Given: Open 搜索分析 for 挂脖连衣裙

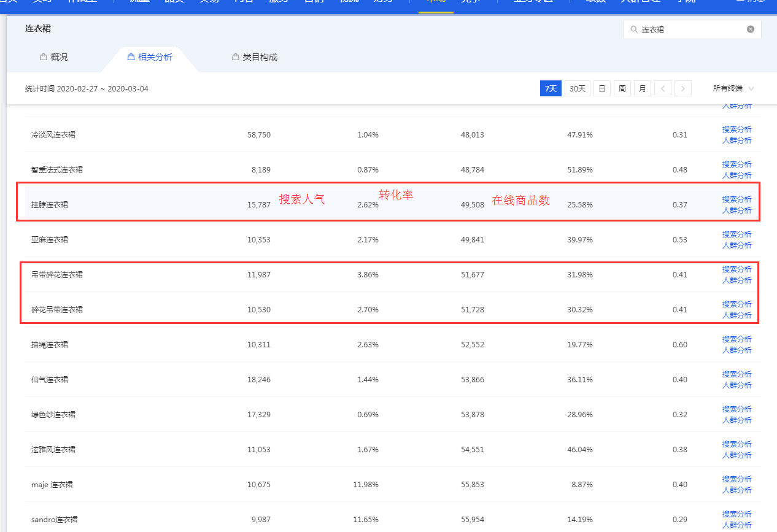Looking at the screenshot, I should pos(736,199).
